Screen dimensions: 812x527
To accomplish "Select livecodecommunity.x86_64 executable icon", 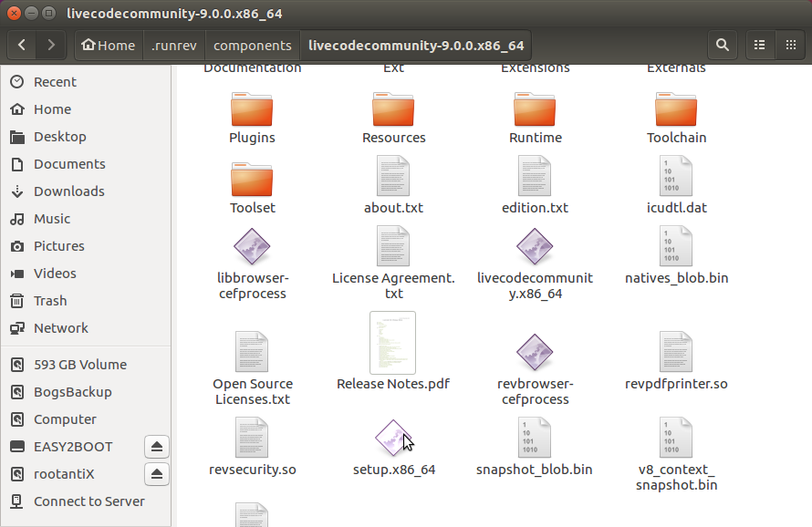I will pyautogui.click(x=535, y=246).
